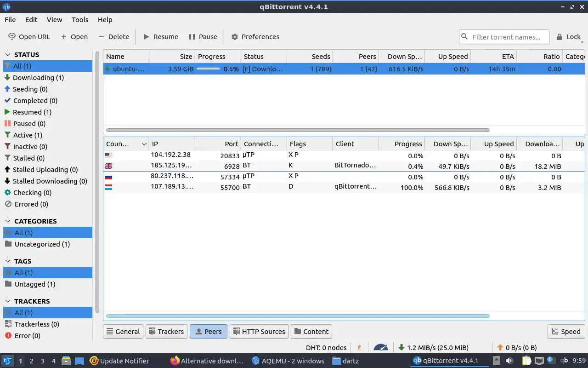Viewport: 588px width, 368px height.
Task: Filter by Stalled (0) status
Action: pyautogui.click(x=48, y=158)
